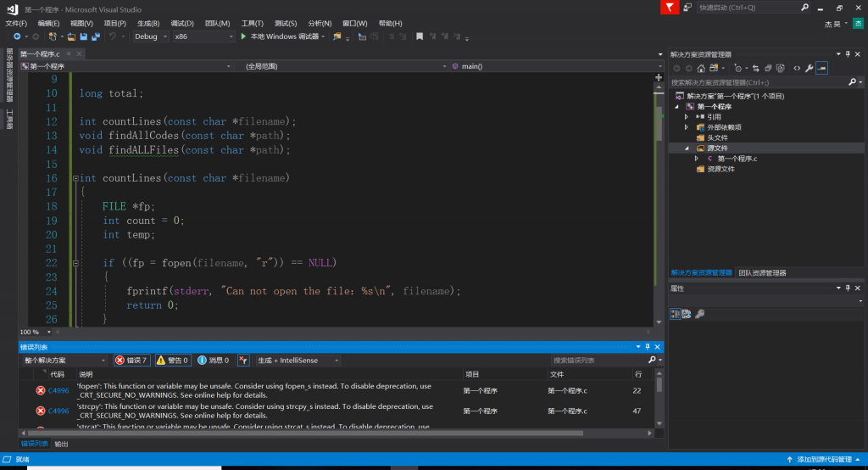Screen dimensions: 868x470
Task: Switch to the 输出 tab
Action: (x=61, y=444)
